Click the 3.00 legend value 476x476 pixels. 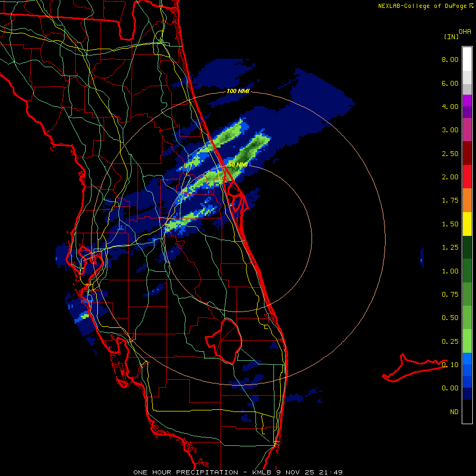pos(450,130)
